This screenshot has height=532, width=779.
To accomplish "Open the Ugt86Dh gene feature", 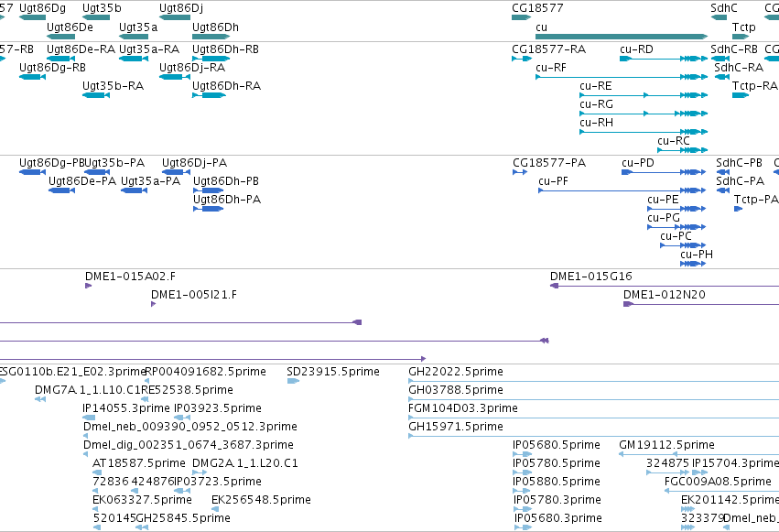I will (x=211, y=37).
